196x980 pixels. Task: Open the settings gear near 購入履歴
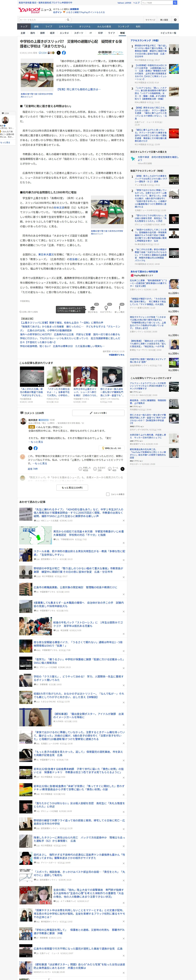point(175,20)
